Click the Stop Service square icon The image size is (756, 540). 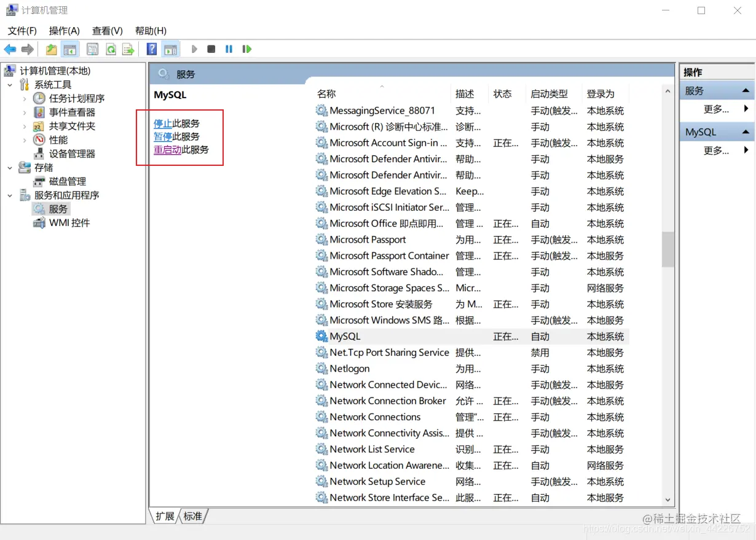211,49
